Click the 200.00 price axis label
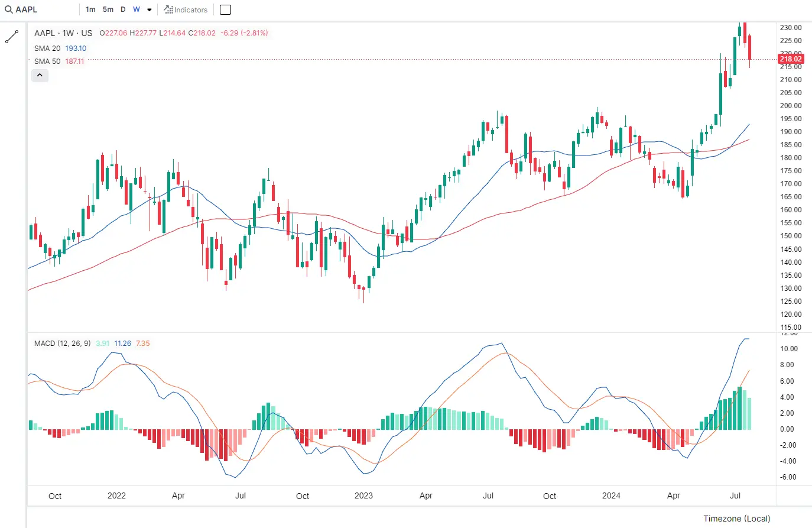812x528 pixels. click(791, 106)
